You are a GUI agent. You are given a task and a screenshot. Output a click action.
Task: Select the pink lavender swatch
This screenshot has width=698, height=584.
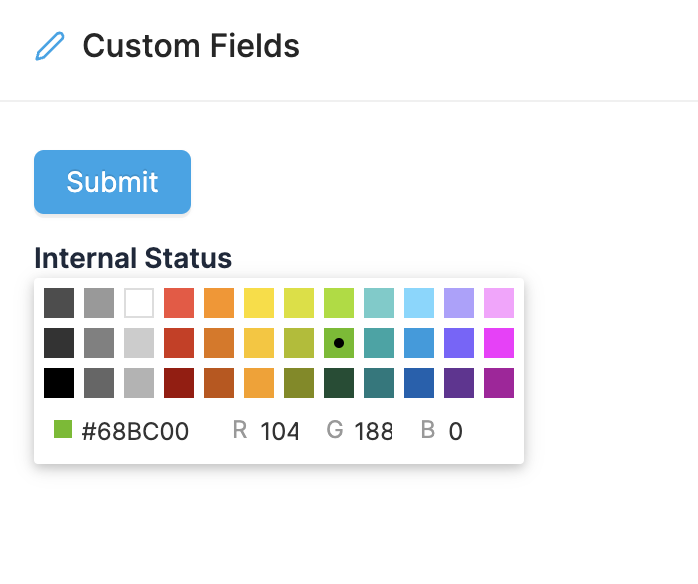point(499,303)
